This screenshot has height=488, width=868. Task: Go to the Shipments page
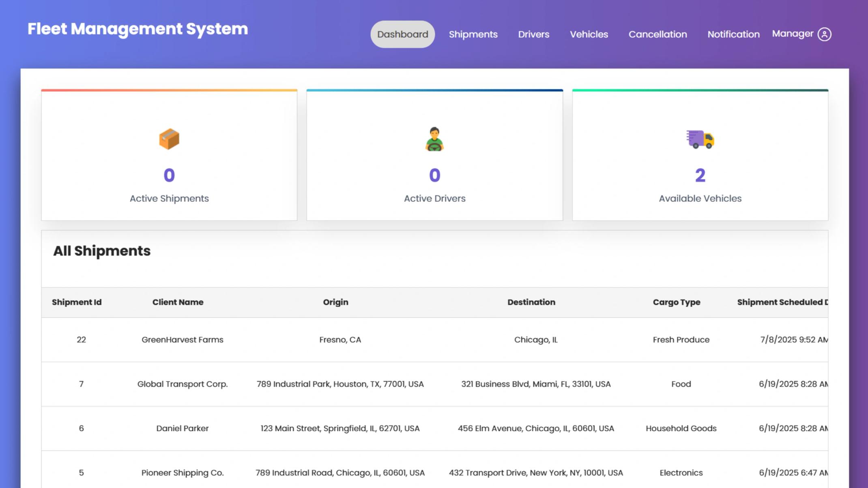tap(473, 34)
